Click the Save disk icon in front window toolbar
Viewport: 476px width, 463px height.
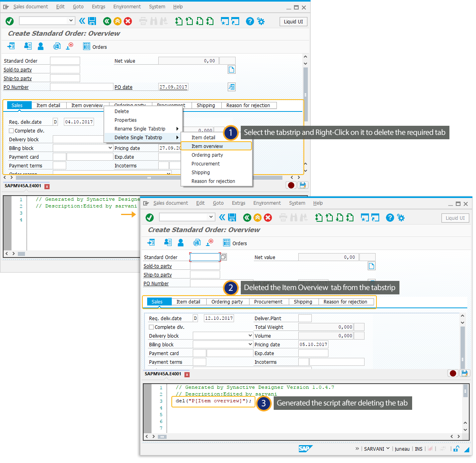click(232, 217)
